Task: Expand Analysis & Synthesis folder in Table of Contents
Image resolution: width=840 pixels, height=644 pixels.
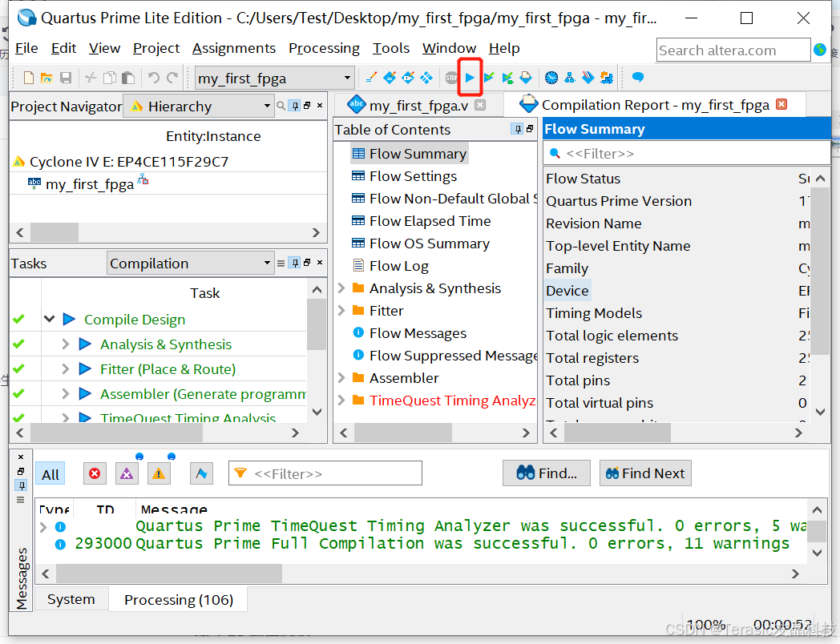Action: tap(341, 288)
